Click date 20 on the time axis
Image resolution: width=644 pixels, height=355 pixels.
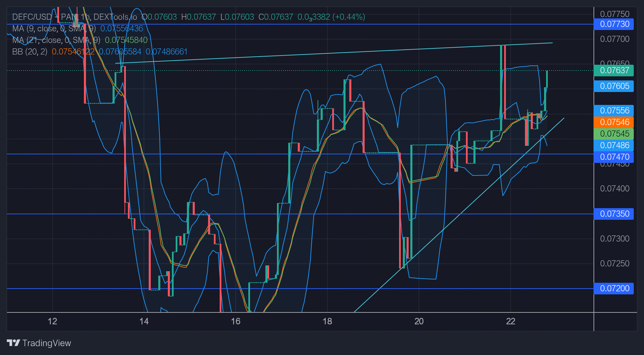(x=419, y=321)
